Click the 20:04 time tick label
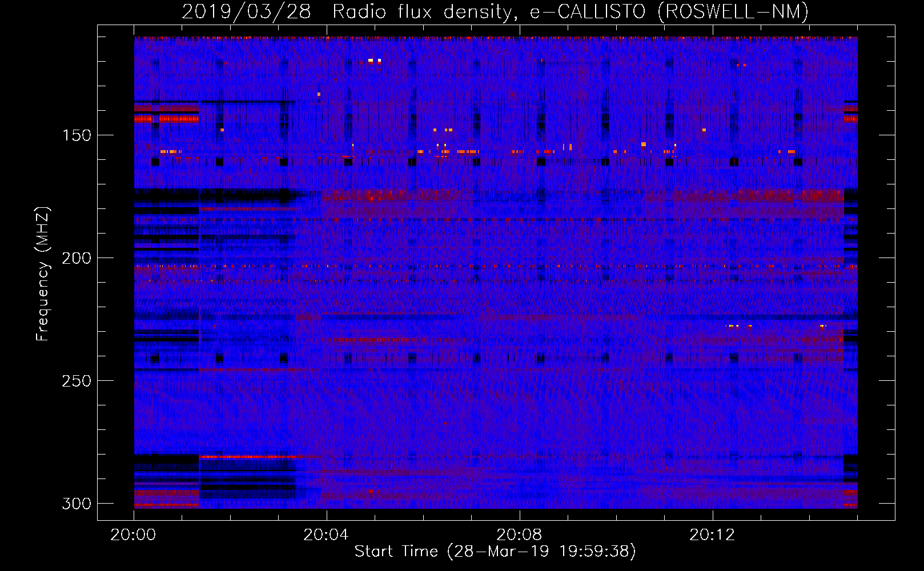Image resolution: width=924 pixels, height=571 pixels. tap(326, 535)
